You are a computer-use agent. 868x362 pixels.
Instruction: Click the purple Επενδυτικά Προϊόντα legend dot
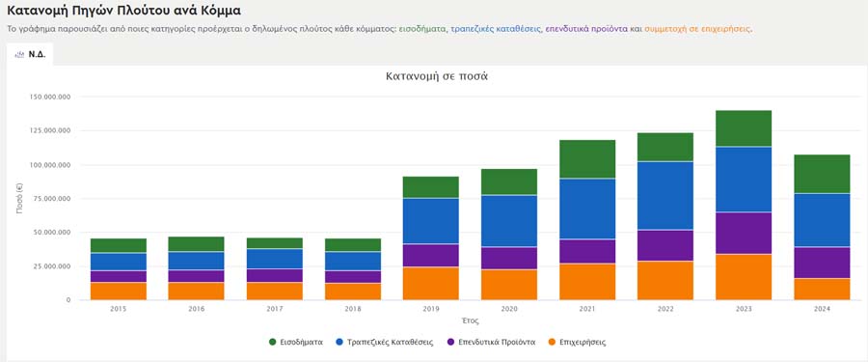450,342
